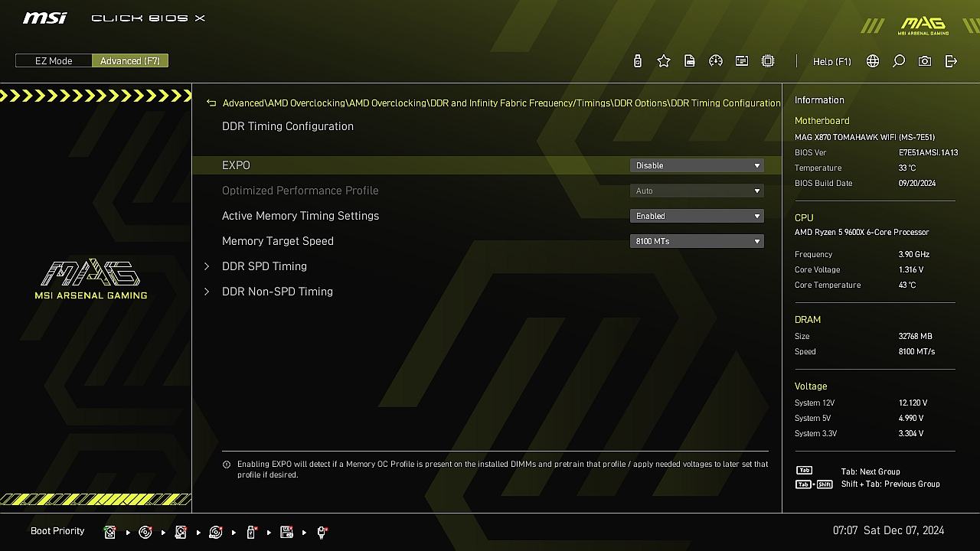980x551 pixels.
Task: Click System 5V reading 4.990 V
Action: click(x=911, y=418)
